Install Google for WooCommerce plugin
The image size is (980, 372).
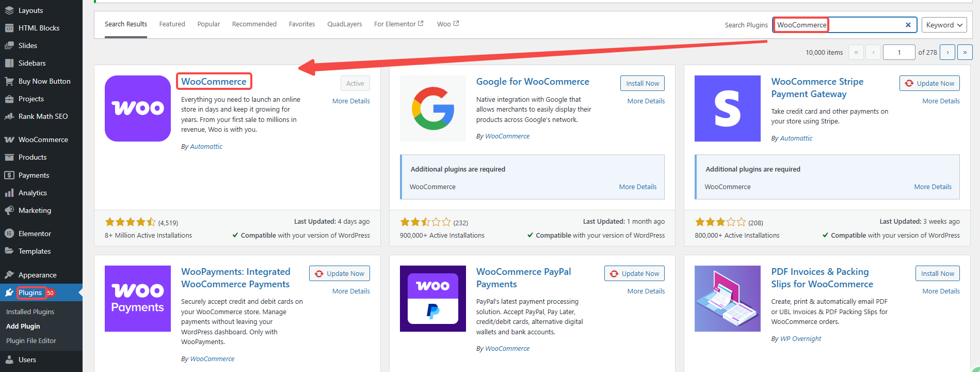[x=642, y=83]
